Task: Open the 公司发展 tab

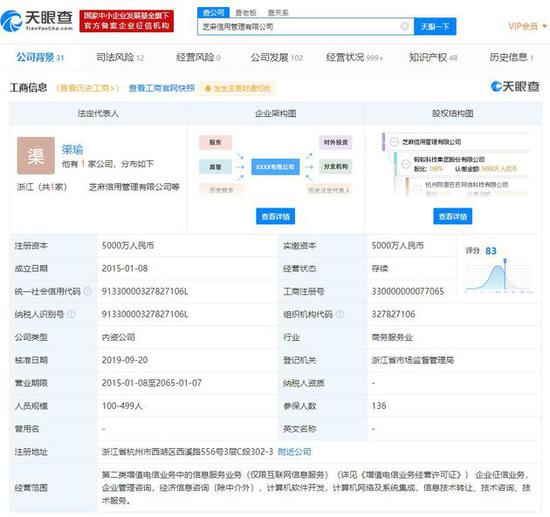Action: (276, 57)
